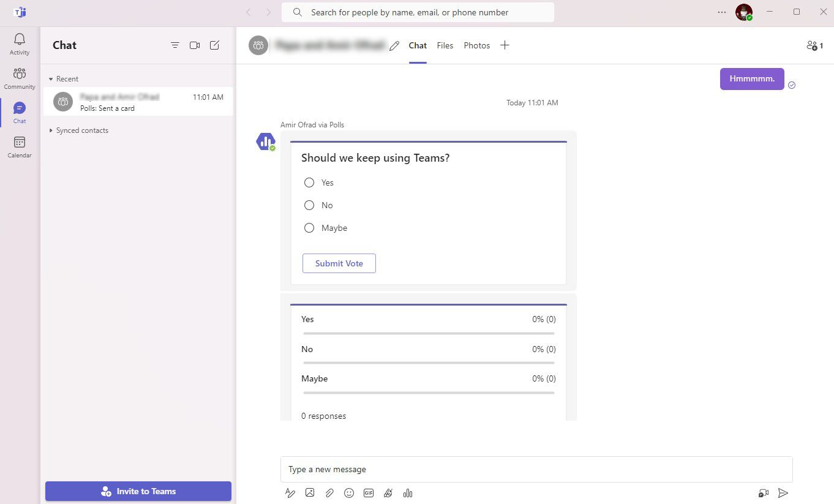The height and width of the screenshot is (504, 834).
Task: Click the Yes poll result progress bar
Action: [428, 333]
